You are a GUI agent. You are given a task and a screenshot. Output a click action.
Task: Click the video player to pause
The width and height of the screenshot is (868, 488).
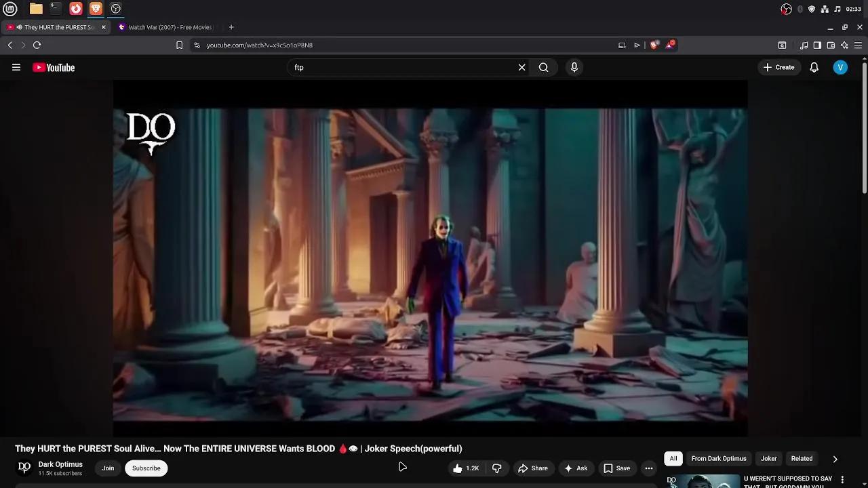pyautogui.click(x=430, y=258)
